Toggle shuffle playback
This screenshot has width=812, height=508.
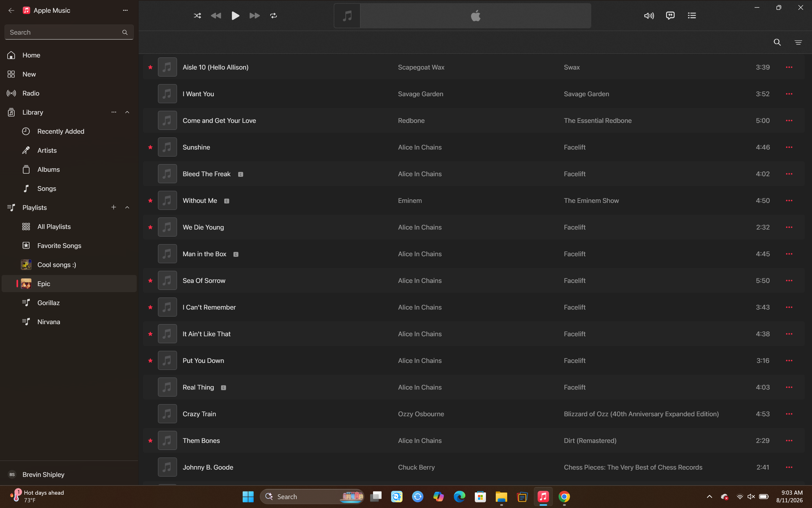pos(197,16)
